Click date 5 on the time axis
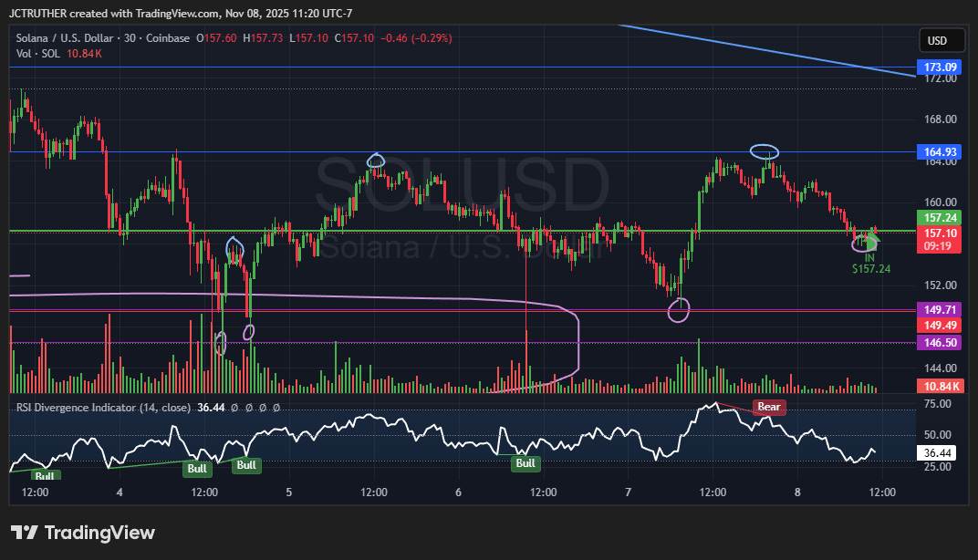Screen dimensions: 978x560 coord(289,492)
